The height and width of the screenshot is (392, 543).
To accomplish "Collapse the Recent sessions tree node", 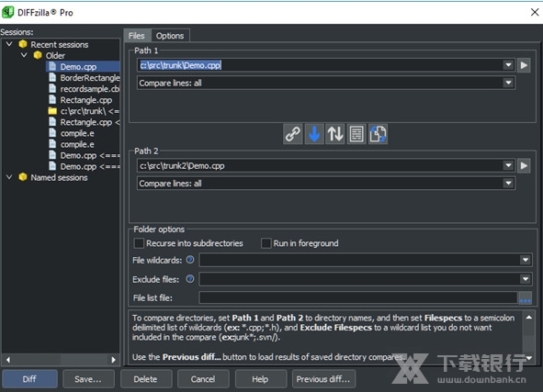I will 9,44.
